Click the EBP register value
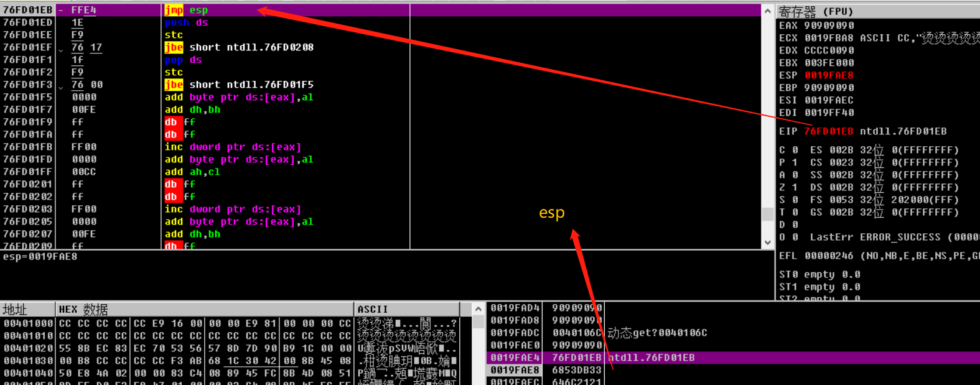This screenshot has width=980, height=385. [x=829, y=88]
